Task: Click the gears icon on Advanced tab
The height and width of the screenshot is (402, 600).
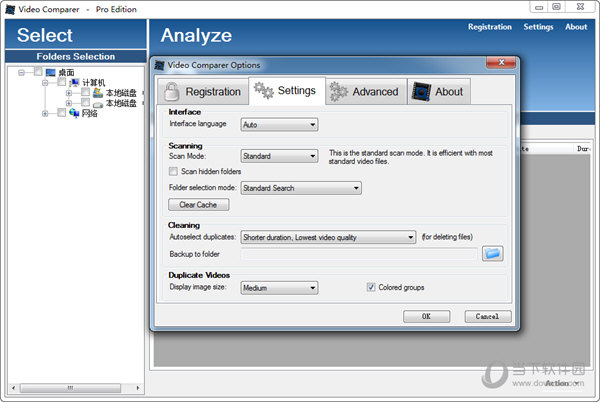Action: pos(338,92)
